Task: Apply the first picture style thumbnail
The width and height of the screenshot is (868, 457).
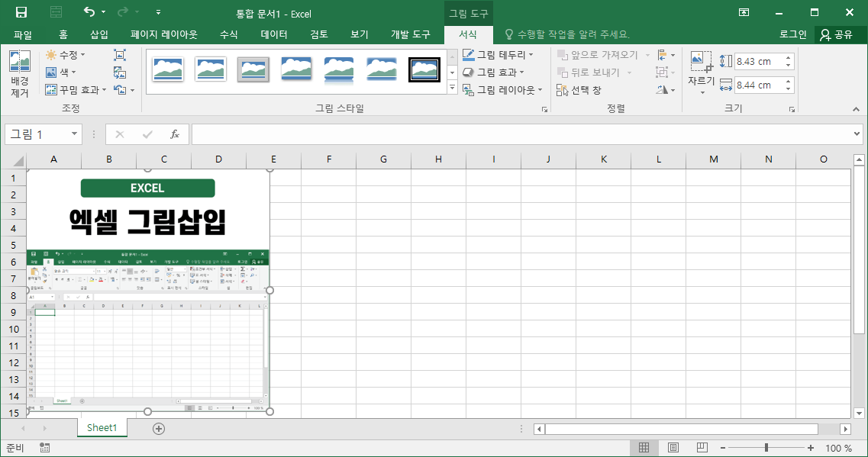Action: pyautogui.click(x=168, y=69)
